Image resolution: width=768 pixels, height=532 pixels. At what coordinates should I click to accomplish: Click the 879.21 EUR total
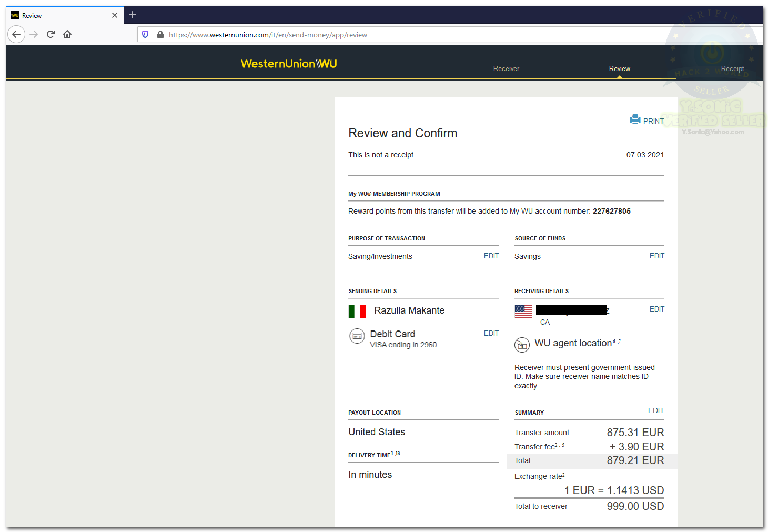click(635, 460)
